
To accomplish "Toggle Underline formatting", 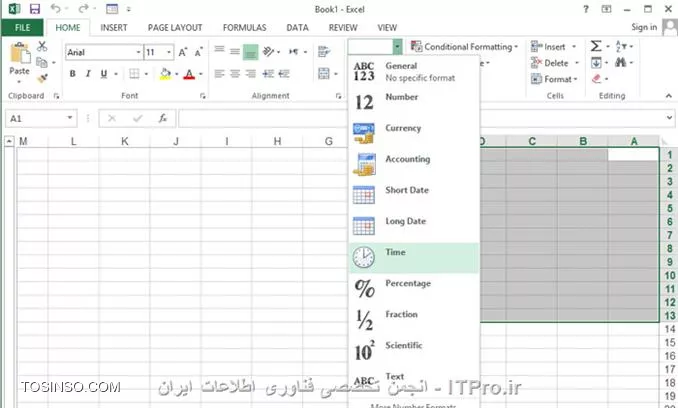I will tap(104, 74).
